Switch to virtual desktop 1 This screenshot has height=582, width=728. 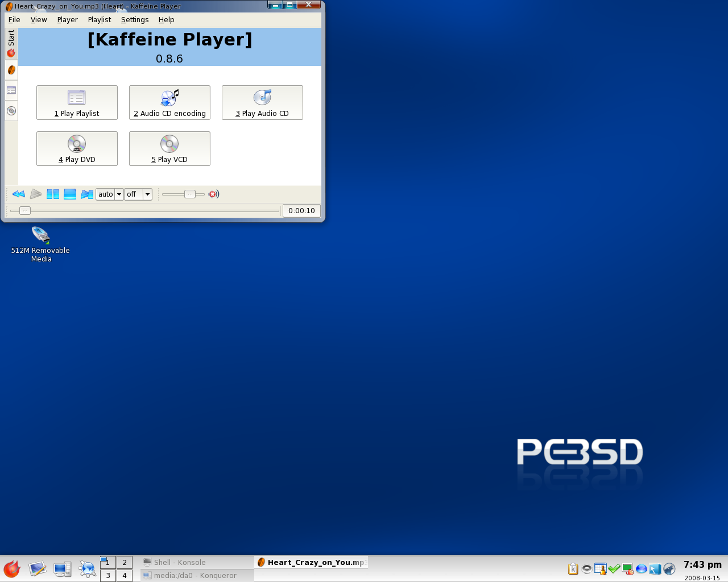108,563
